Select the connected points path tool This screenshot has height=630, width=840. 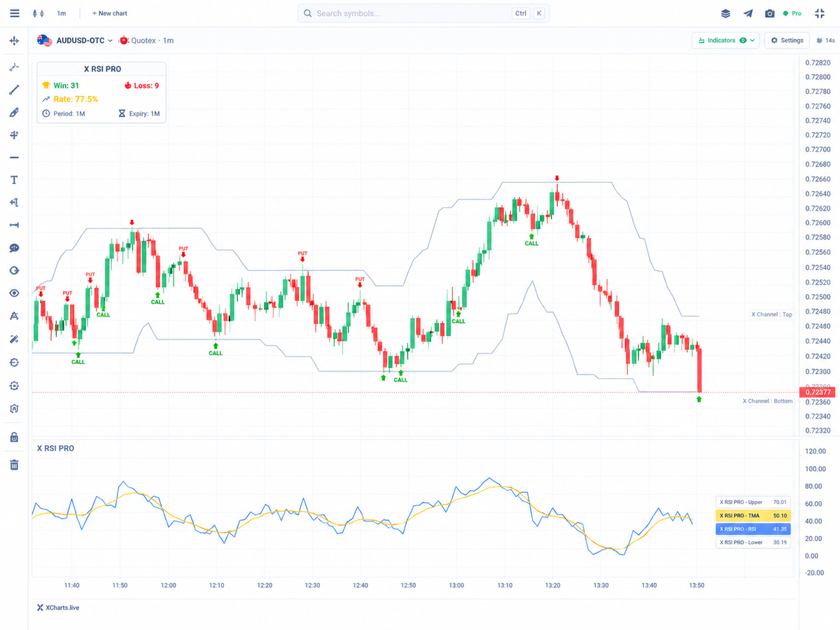point(14,67)
